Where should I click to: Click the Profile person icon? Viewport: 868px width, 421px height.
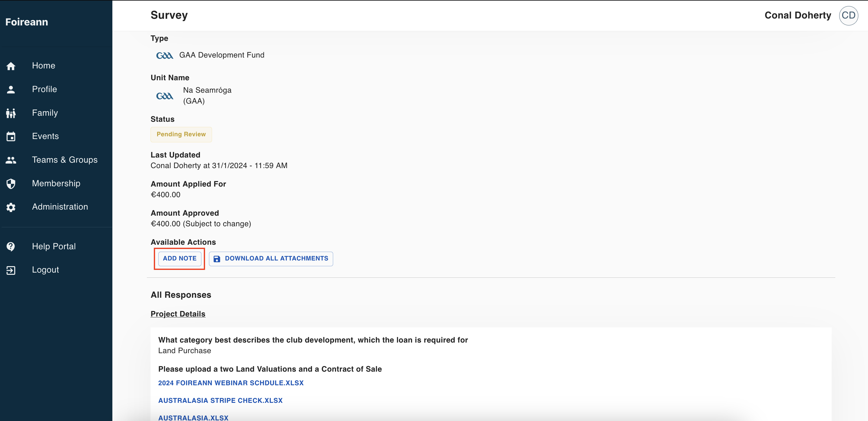[11, 89]
